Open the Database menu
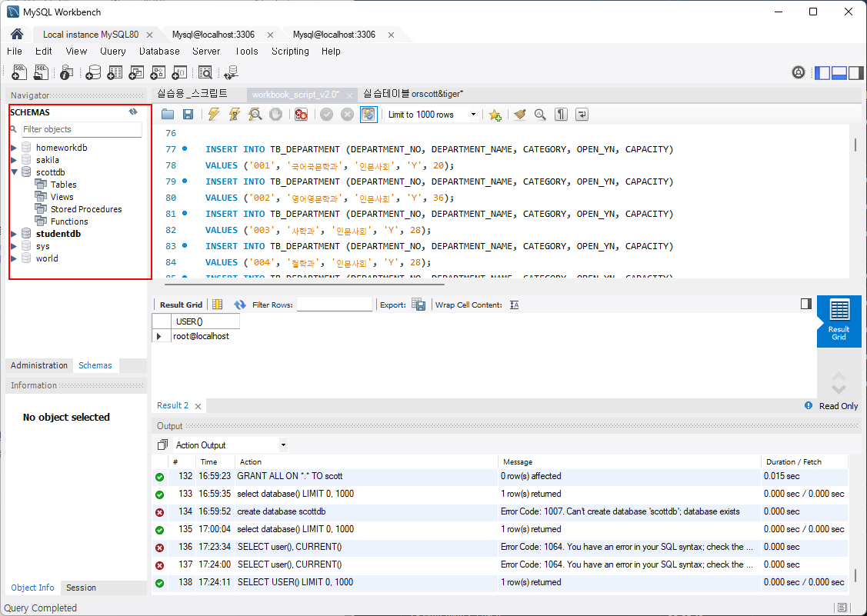Viewport: 867px width, 616px height. tap(159, 52)
